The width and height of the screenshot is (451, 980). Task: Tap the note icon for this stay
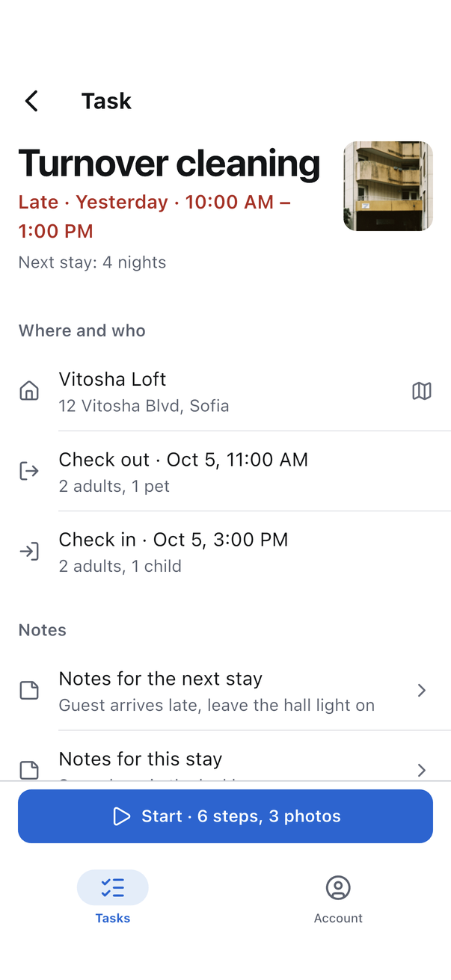coord(29,770)
